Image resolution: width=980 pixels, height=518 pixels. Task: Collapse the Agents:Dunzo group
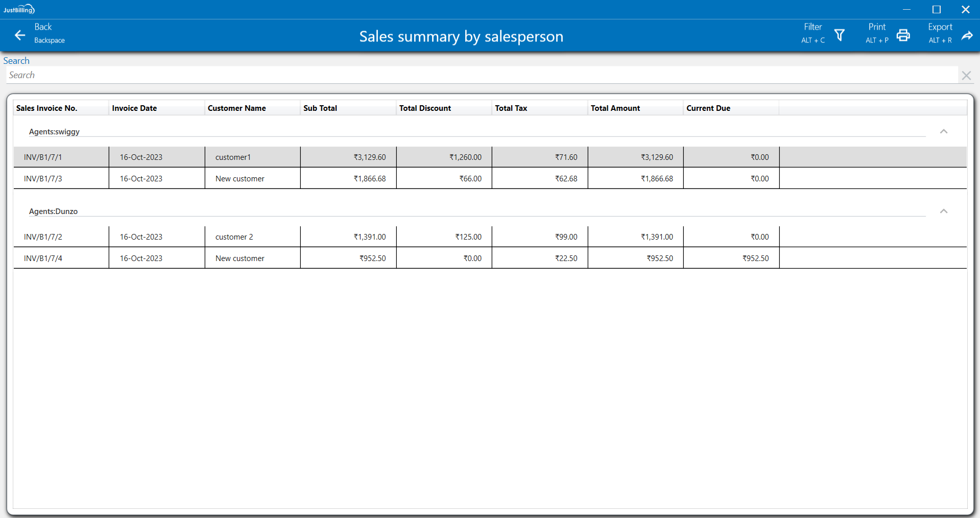click(x=943, y=211)
